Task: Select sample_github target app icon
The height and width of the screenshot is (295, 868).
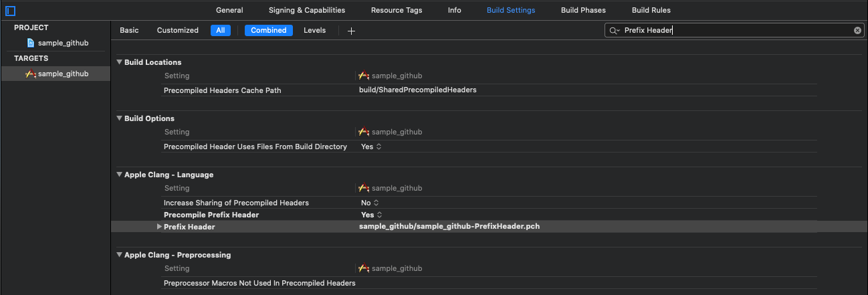Action: tap(30, 74)
